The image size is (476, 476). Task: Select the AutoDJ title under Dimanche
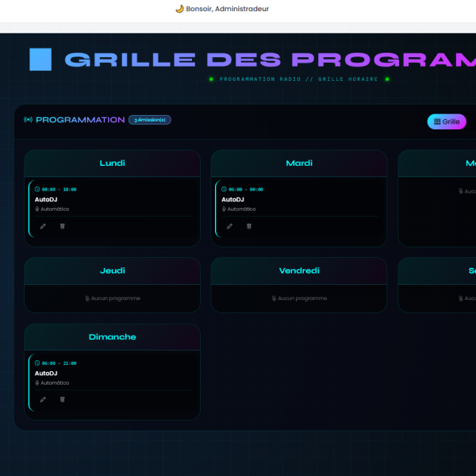coord(46,373)
